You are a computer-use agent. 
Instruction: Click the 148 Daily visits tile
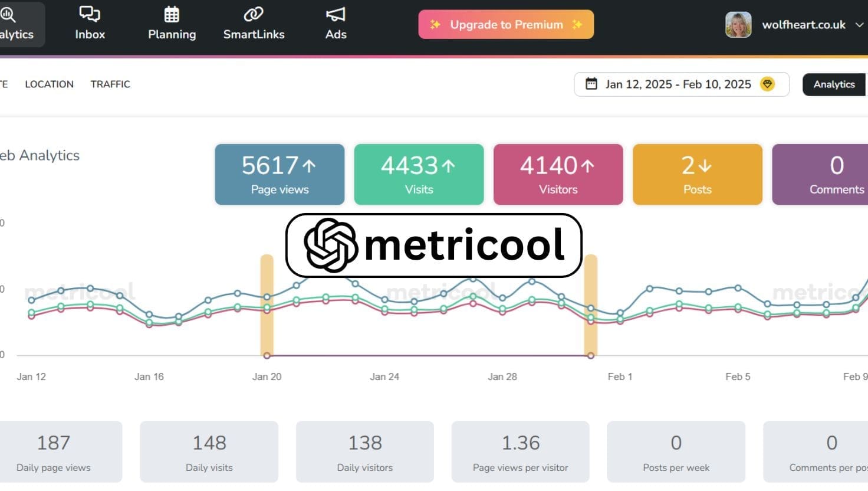tap(209, 451)
